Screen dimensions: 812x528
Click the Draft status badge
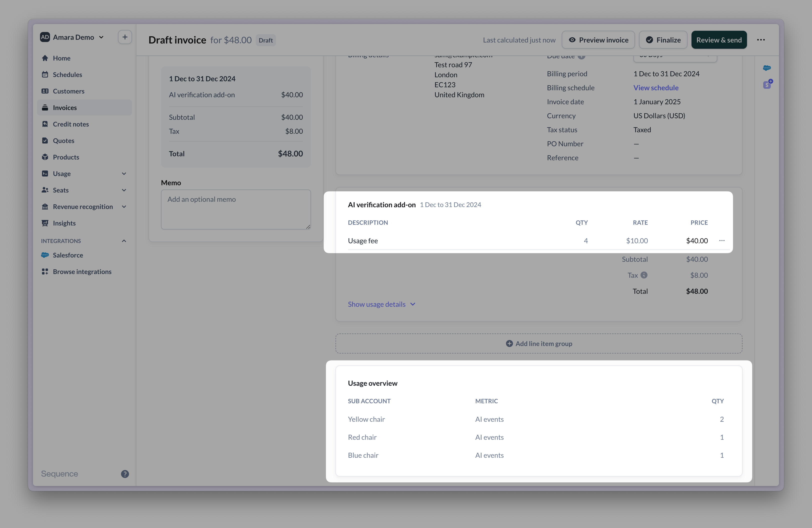[x=265, y=40]
